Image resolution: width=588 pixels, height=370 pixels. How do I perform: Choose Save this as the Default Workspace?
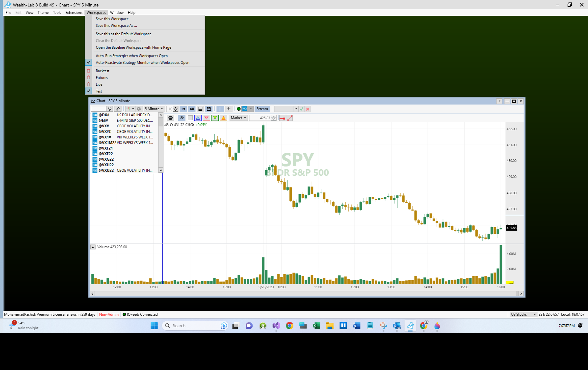pyautogui.click(x=145, y=34)
